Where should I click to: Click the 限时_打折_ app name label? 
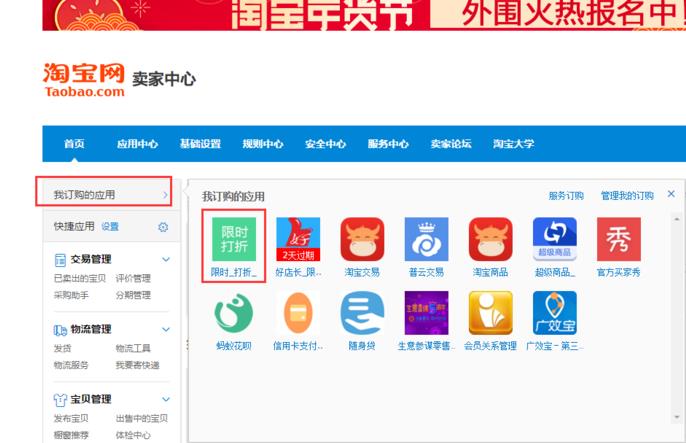point(234,272)
